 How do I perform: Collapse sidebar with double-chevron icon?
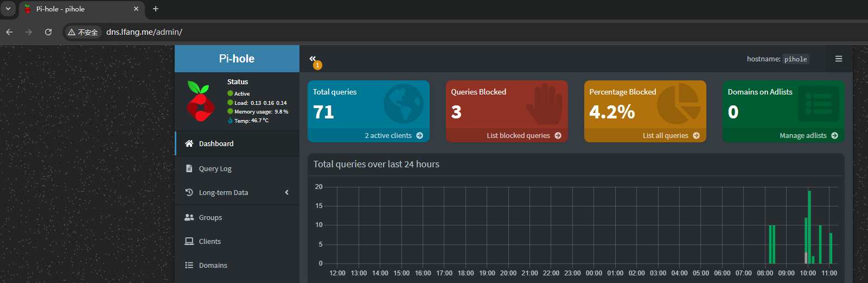(312, 58)
